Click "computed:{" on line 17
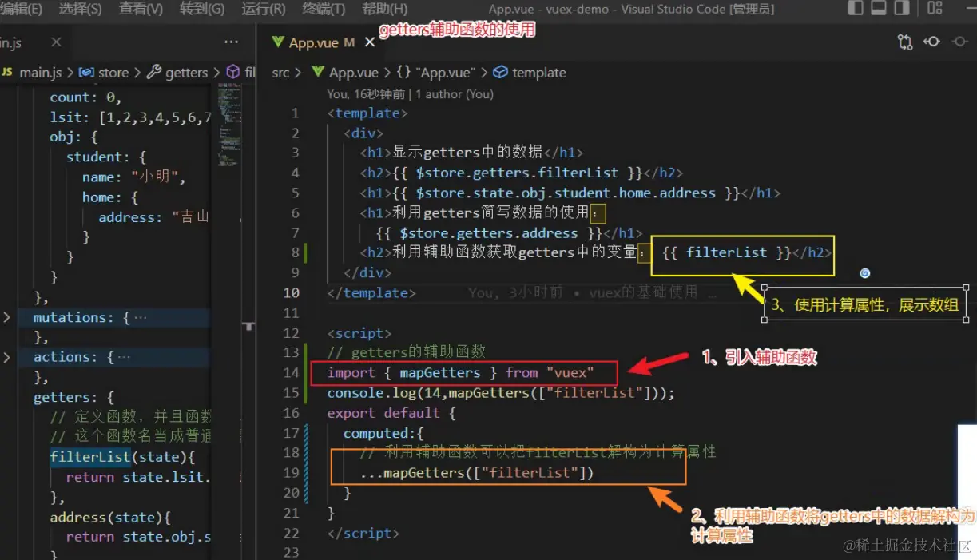 click(383, 433)
